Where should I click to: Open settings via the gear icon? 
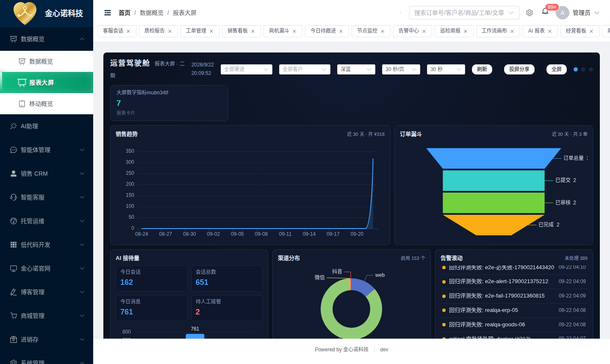[530, 13]
